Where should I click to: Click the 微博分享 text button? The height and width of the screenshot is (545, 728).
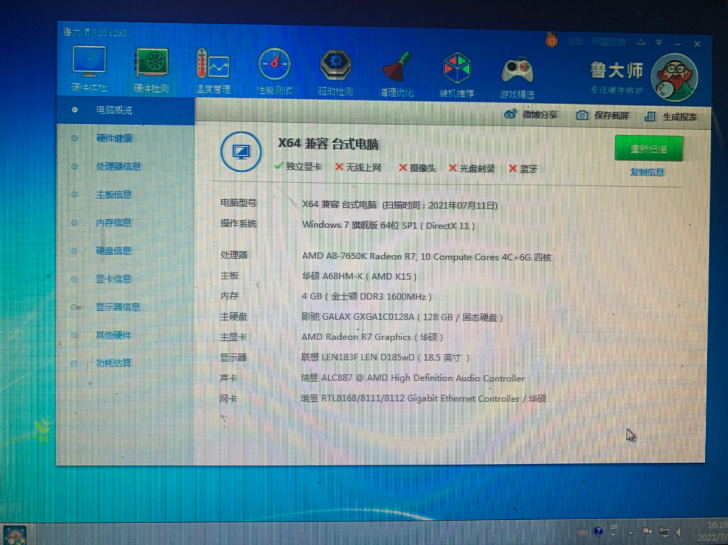(539, 114)
